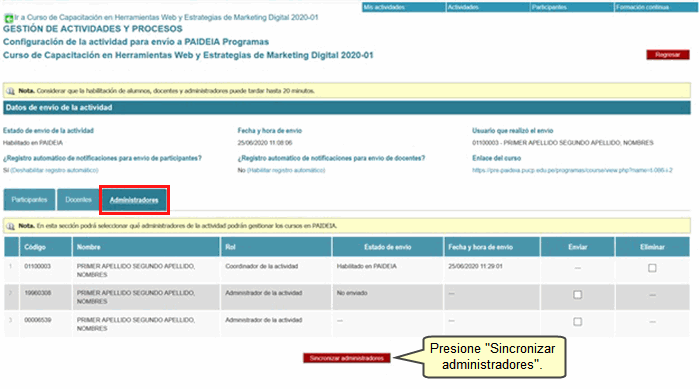
Task: Click the Eliminar column header
Action: [x=652, y=247]
